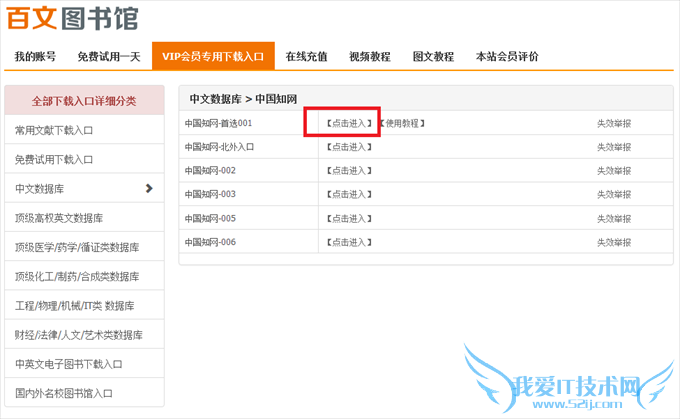Click the 中文数据库 > 中国知网 breadcrumb heading
Image resolution: width=680 pixels, height=419 pixels.
(243, 99)
